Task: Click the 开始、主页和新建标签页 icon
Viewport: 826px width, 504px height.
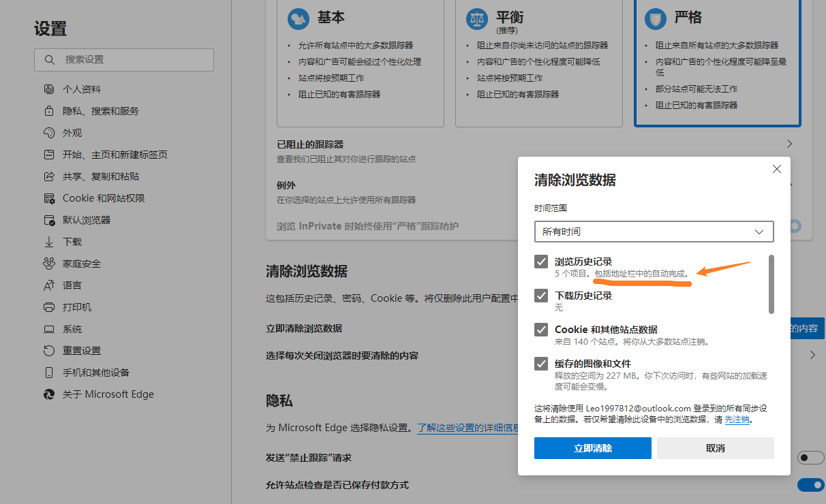Action: pyautogui.click(x=49, y=155)
